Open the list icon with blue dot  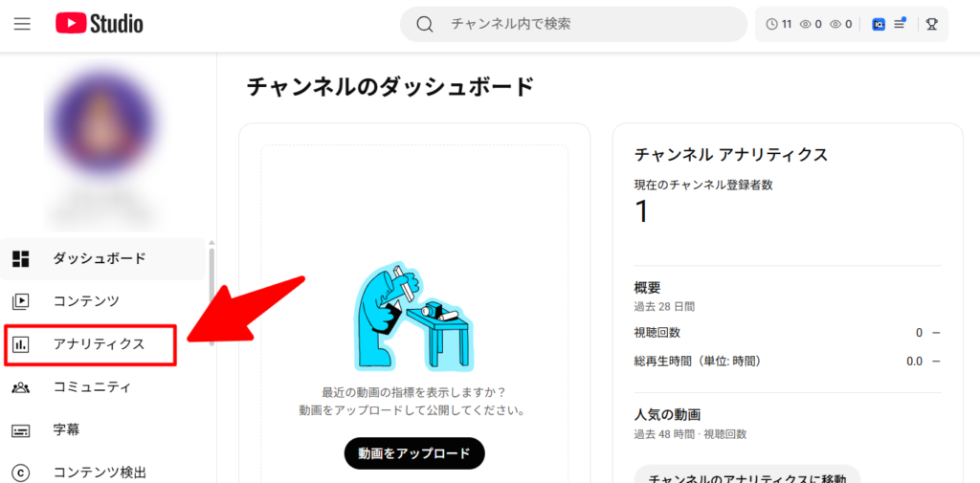(x=900, y=24)
